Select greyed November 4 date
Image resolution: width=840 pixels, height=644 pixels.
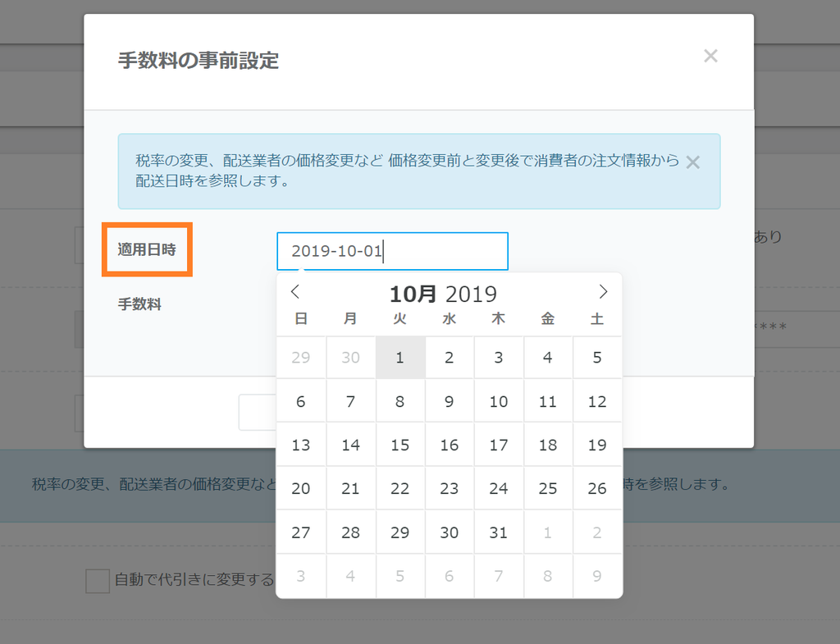[x=351, y=576]
